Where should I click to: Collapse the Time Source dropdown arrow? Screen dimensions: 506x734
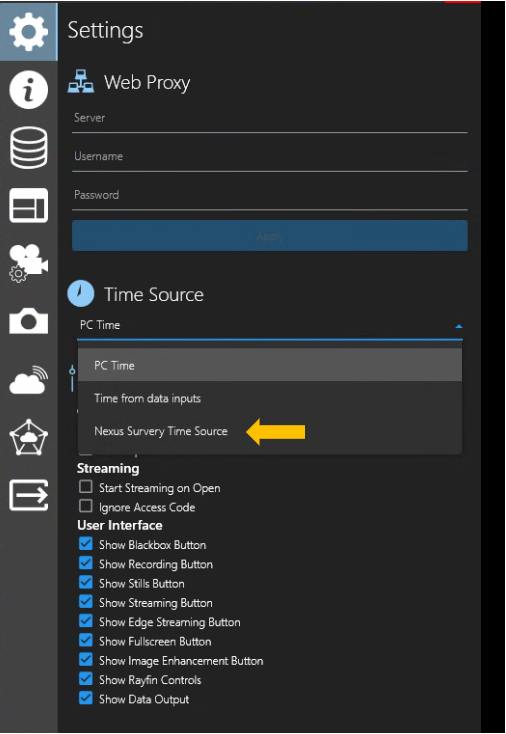[459, 326]
